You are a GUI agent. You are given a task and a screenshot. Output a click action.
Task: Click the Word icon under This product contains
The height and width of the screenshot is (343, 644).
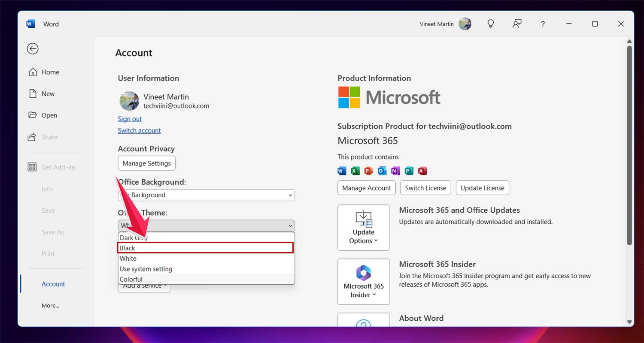coord(342,170)
